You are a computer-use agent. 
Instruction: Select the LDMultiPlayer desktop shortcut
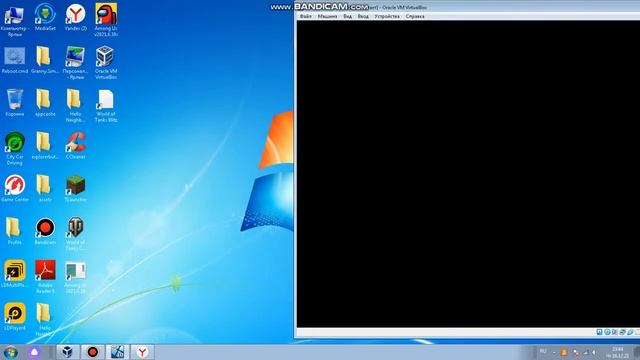15,274
